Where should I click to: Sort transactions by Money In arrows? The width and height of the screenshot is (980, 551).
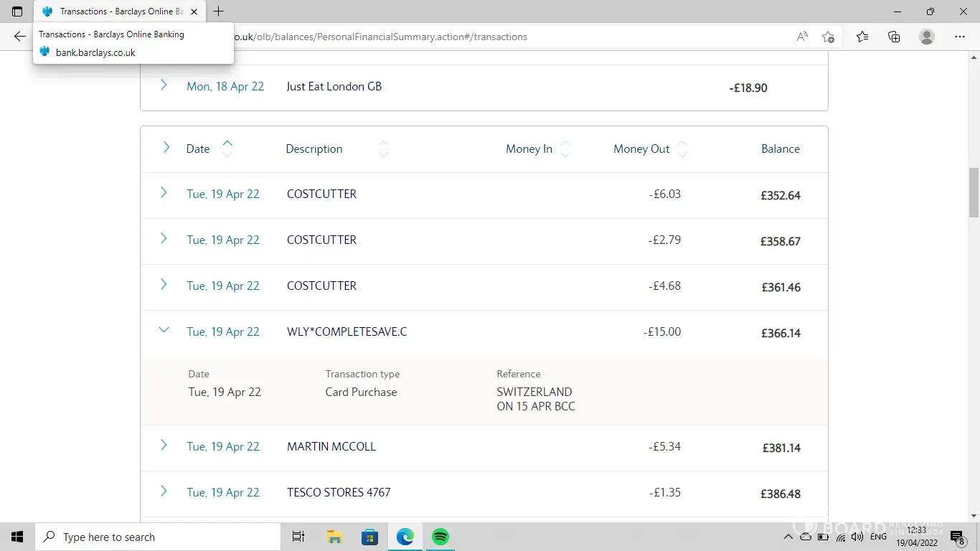[565, 149]
